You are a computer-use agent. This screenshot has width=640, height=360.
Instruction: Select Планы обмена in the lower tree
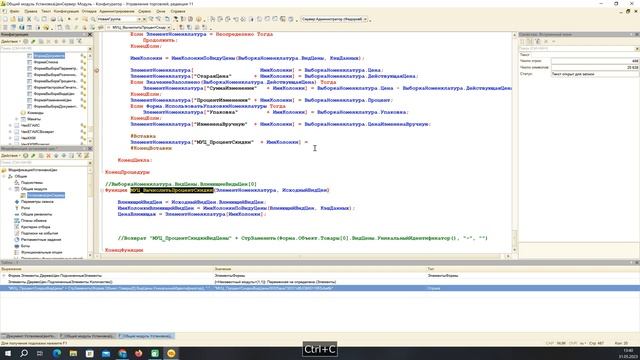tap(33, 220)
